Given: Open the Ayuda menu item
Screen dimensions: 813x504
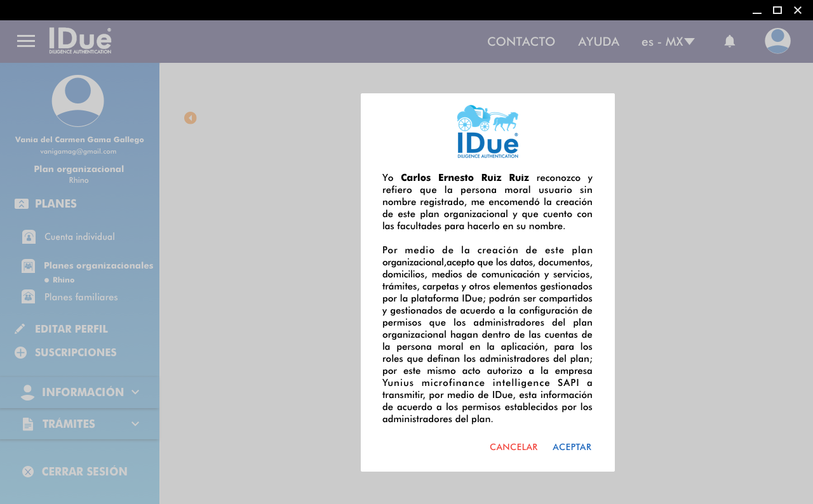Looking at the screenshot, I should [x=598, y=42].
